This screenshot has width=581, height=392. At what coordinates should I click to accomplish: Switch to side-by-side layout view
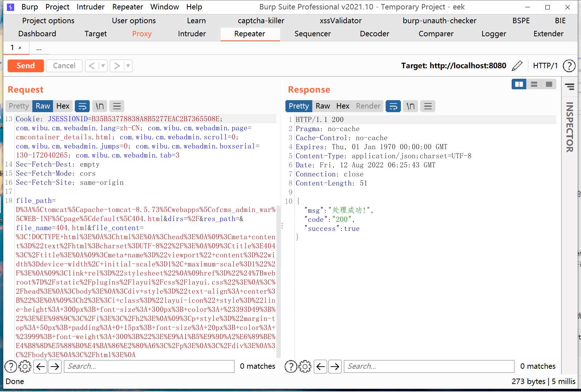(x=519, y=84)
